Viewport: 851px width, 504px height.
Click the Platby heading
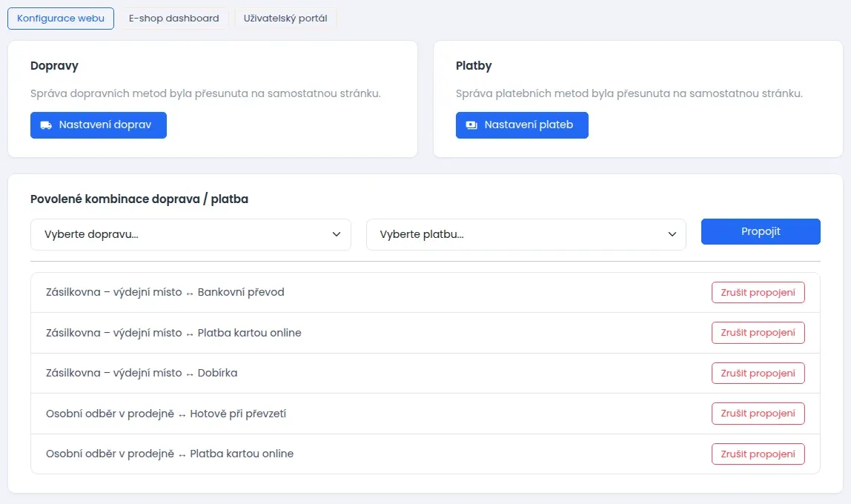pyautogui.click(x=474, y=66)
